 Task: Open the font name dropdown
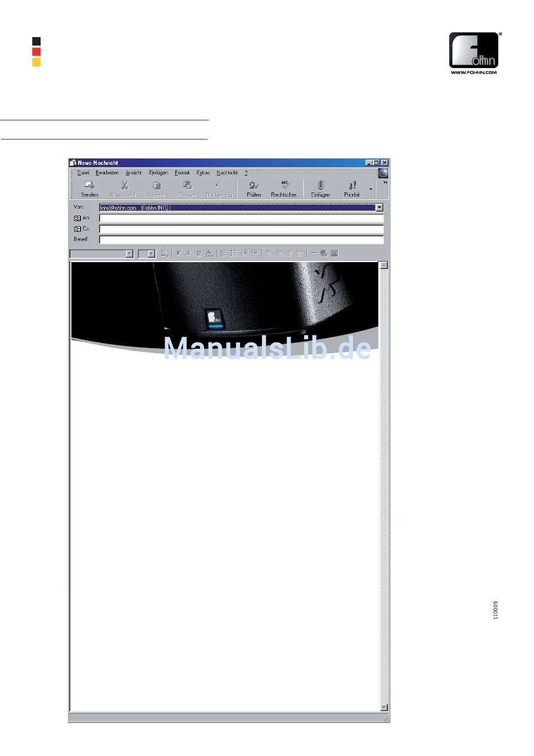pos(129,254)
